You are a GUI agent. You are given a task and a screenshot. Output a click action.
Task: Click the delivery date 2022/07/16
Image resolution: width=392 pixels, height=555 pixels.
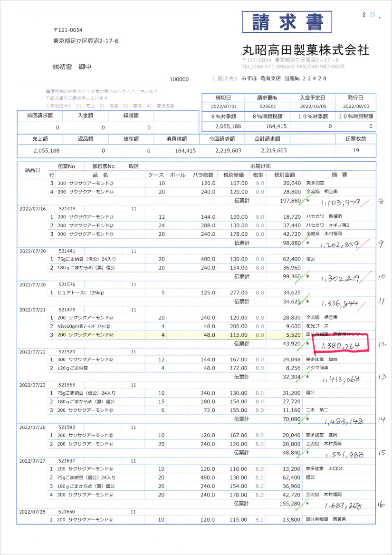(x=33, y=209)
